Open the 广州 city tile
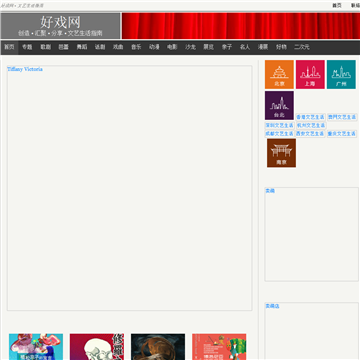 pos(341,74)
